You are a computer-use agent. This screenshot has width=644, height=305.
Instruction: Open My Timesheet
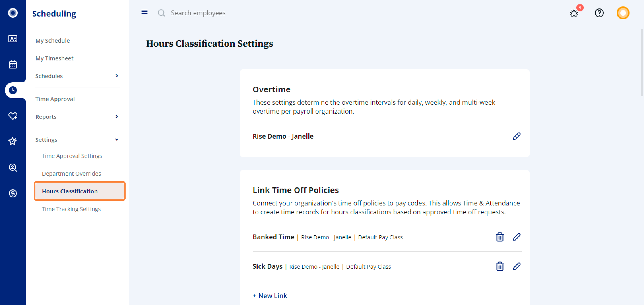(54, 58)
